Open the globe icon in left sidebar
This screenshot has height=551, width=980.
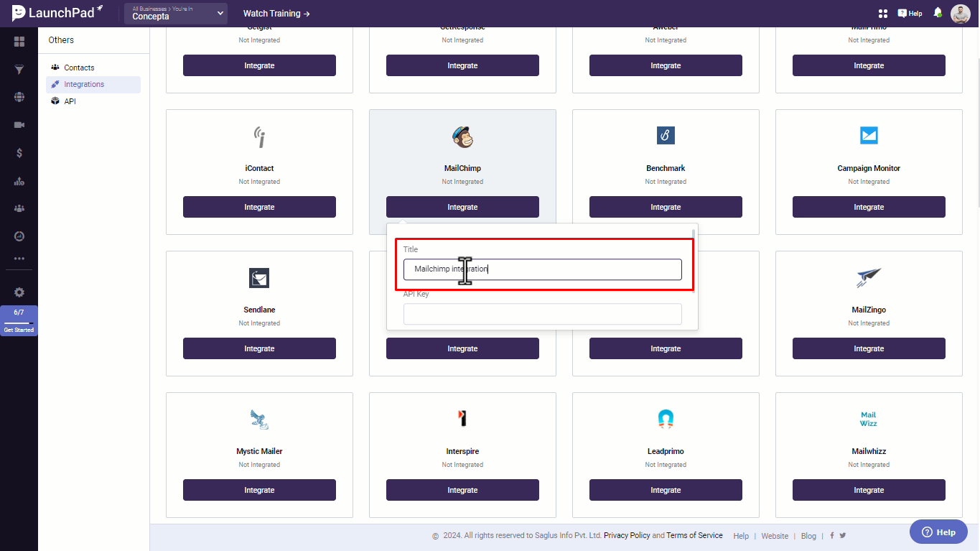tap(19, 97)
